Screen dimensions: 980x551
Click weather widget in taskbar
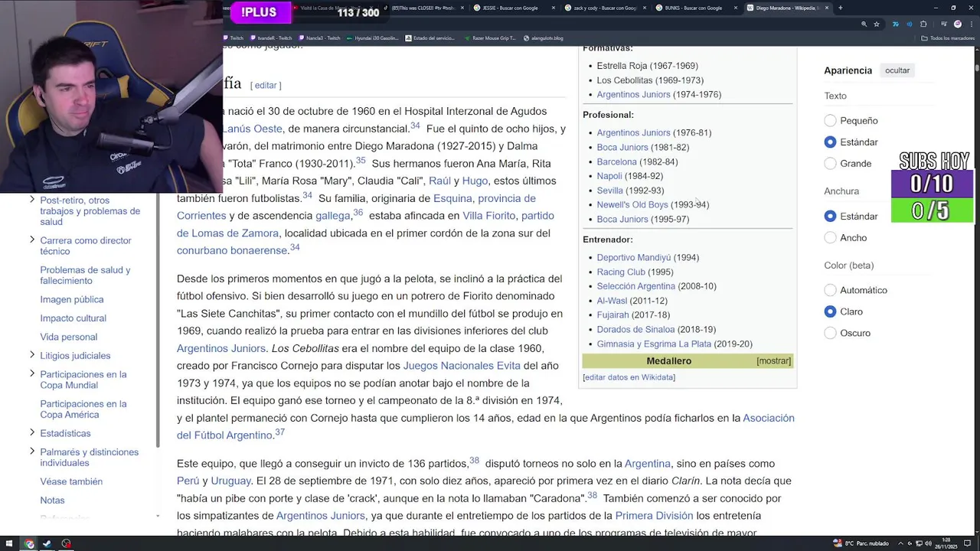click(x=862, y=543)
